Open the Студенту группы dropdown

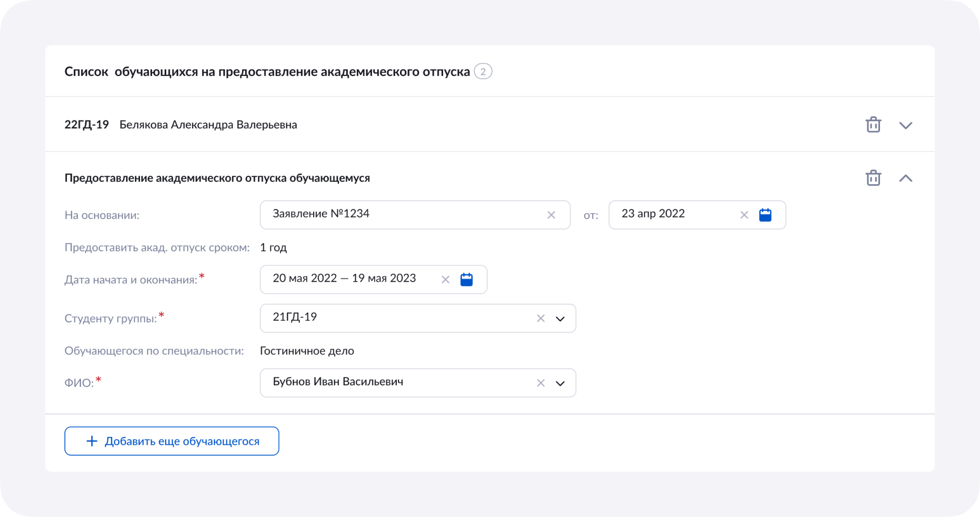click(x=561, y=318)
